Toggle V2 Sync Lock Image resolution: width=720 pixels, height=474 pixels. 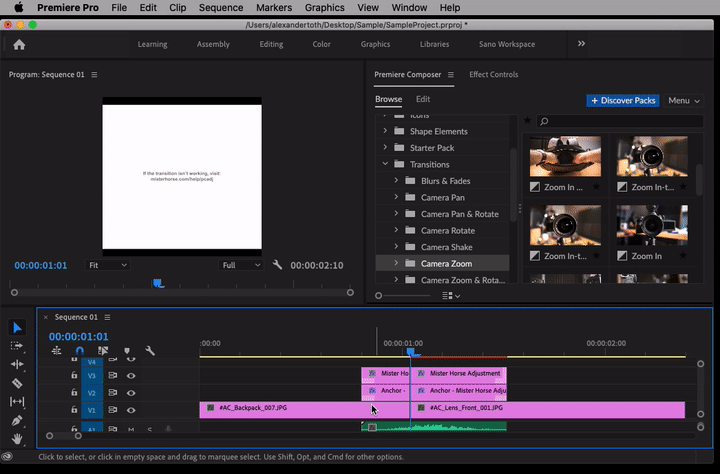112,392
